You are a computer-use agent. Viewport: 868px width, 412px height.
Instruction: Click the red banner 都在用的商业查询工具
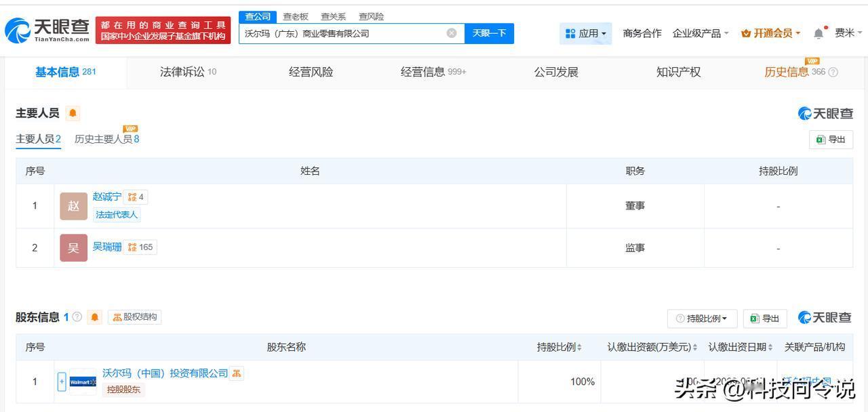163,30
